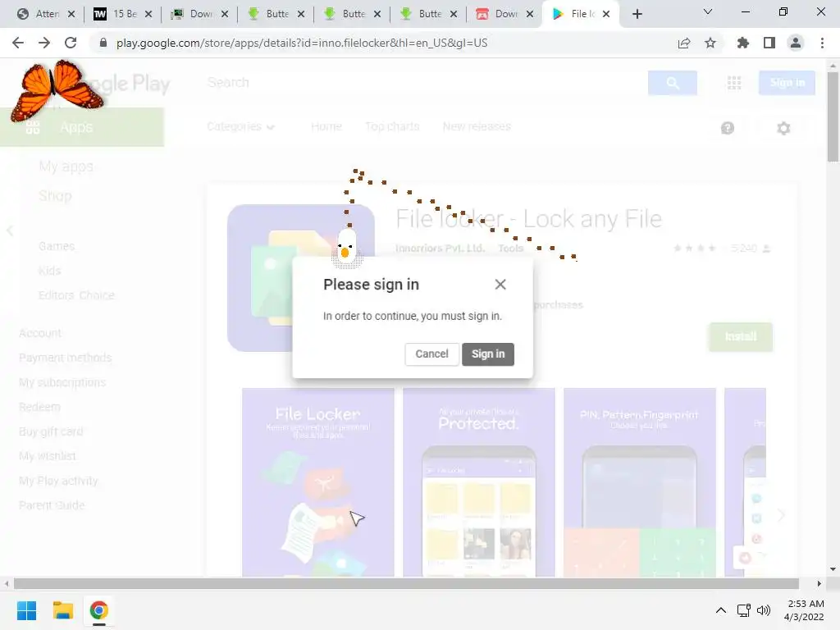
Task: Open Payment methods link
Action: (66, 358)
